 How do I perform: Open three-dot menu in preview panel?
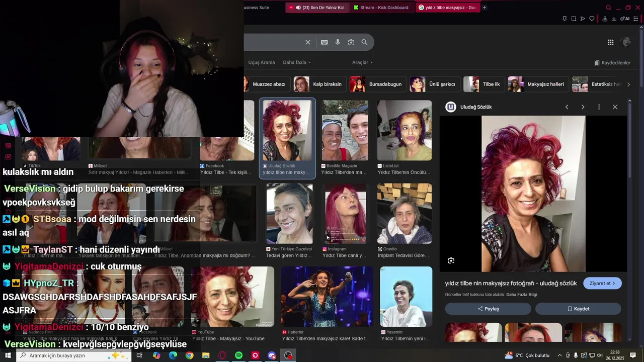599,107
